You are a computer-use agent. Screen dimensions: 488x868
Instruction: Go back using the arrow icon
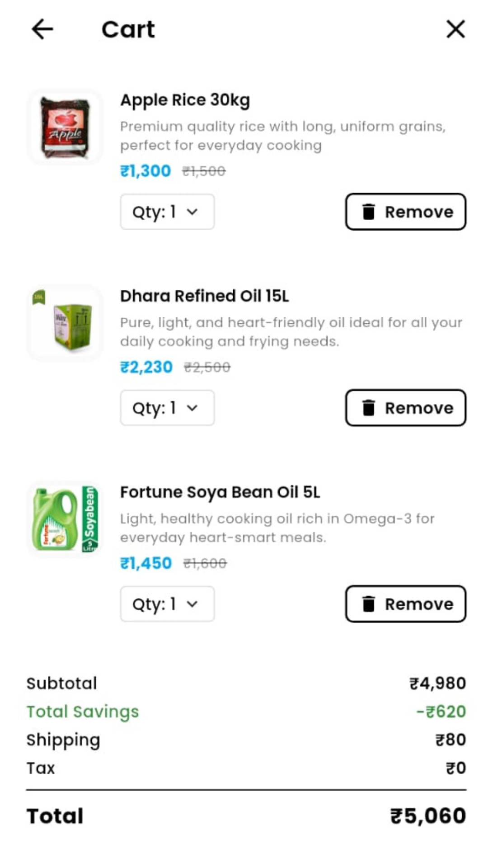click(42, 29)
